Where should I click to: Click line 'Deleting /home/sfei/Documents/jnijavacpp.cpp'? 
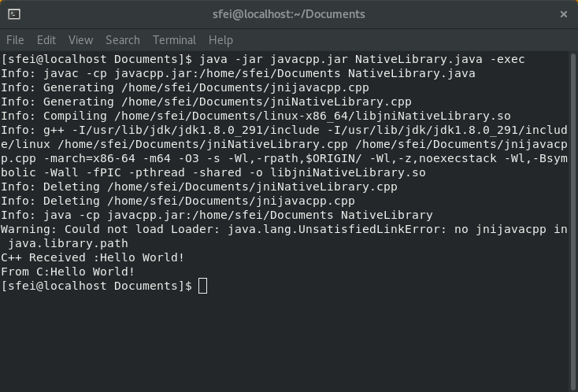click(199, 201)
